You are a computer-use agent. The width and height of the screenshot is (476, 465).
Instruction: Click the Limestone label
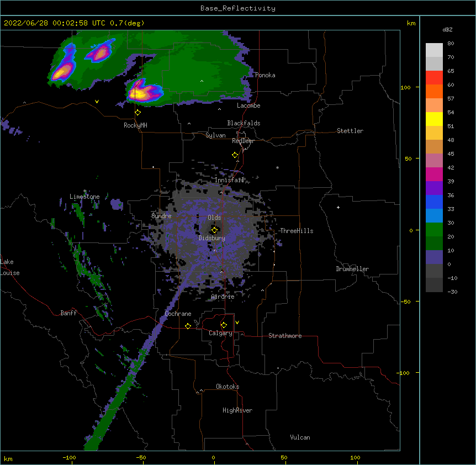[84, 197]
